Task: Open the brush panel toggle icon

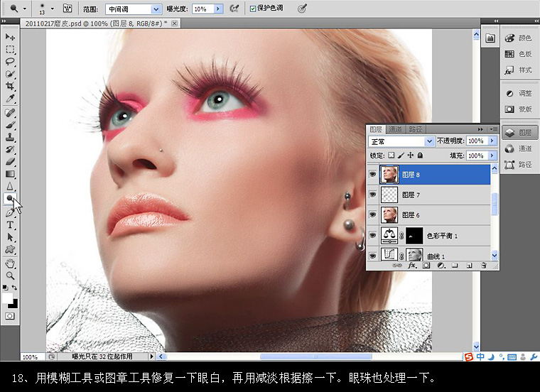Action: (x=67, y=9)
